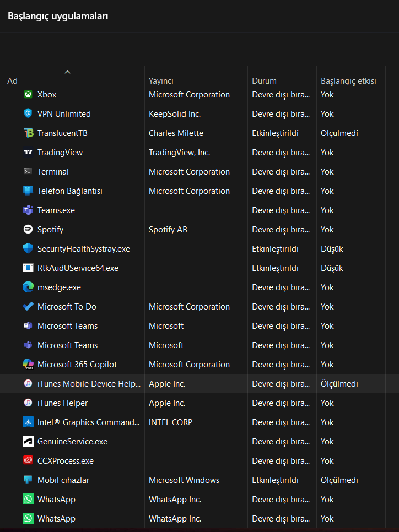Select the Microsoft 365 Copilot entry name
Screen dimensions: 399x532
tap(77, 365)
